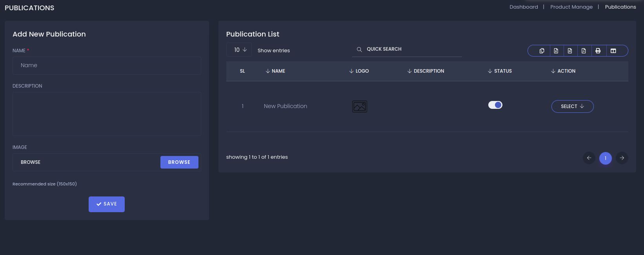This screenshot has height=255, width=644.
Task: Click the blue BROWSE button
Action: [179, 162]
